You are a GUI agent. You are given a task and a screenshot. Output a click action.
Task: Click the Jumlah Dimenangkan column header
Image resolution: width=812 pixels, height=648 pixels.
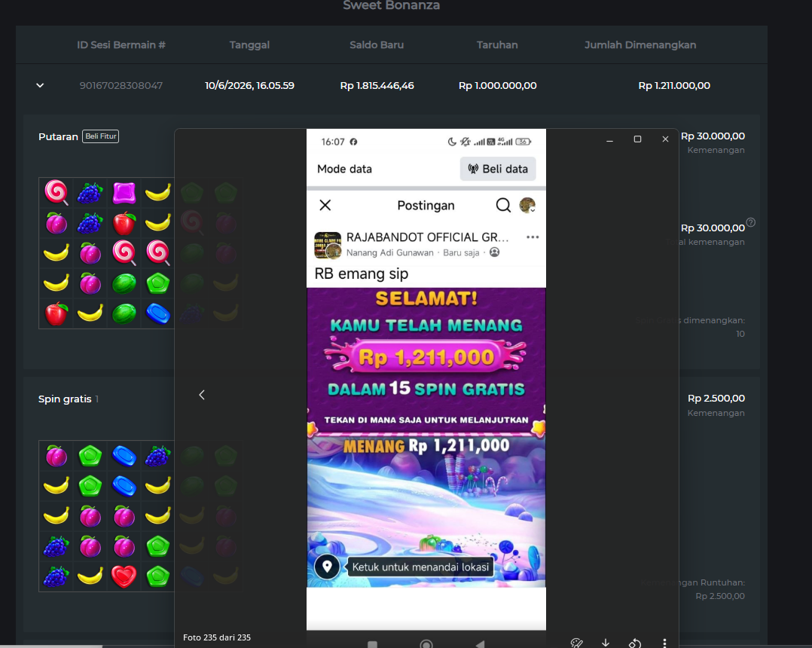coord(640,45)
